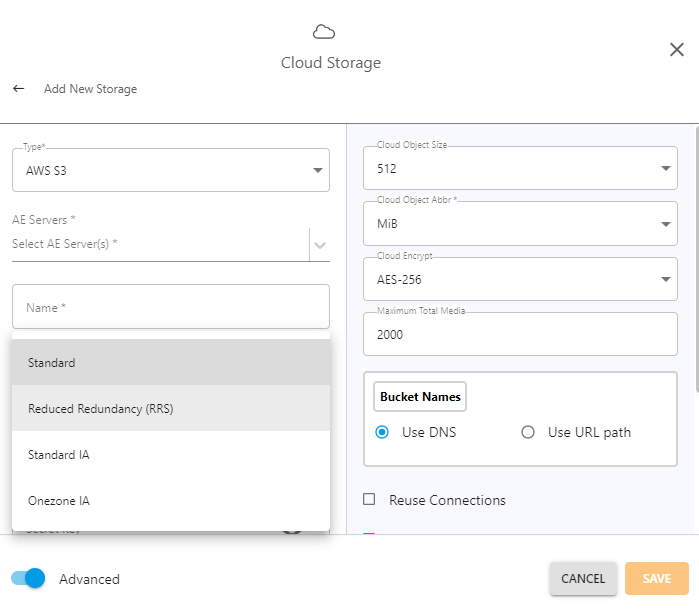Image resolution: width=699 pixels, height=615 pixels.
Task: Expand the Cloud Object Abbr dropdown
Action: coord(520,224)
